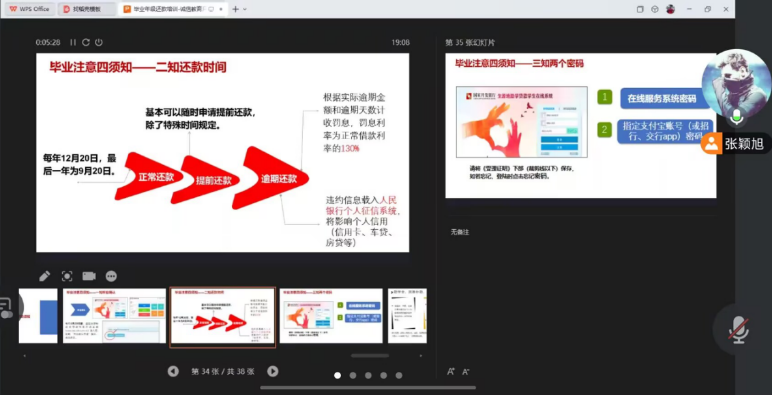Click the thumbnail strip horizontal scrollbar

coord(370,355)
